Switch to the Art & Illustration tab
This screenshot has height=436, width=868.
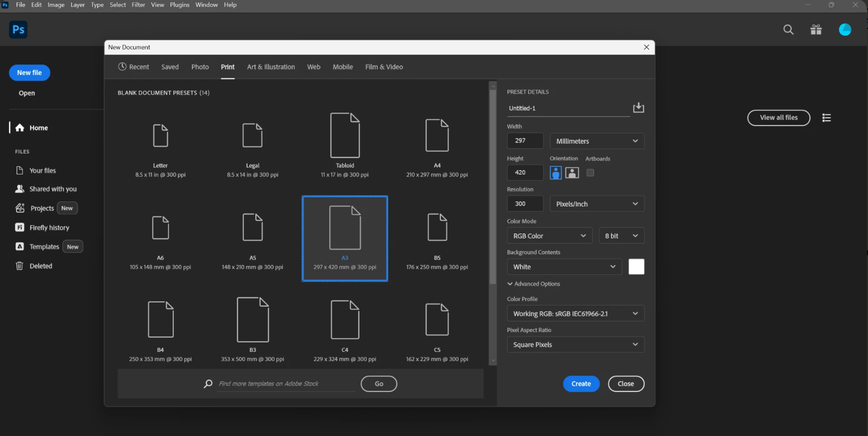point(271,67)
